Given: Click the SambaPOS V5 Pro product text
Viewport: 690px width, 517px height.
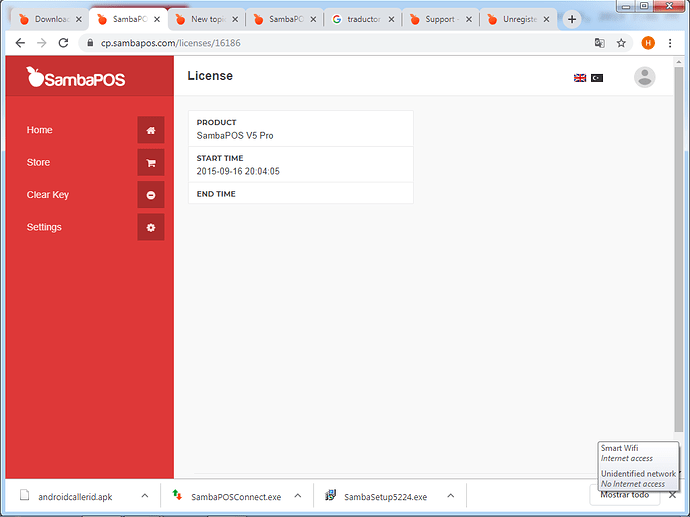Looking at the screenshot, I should (x=235, y=136).
